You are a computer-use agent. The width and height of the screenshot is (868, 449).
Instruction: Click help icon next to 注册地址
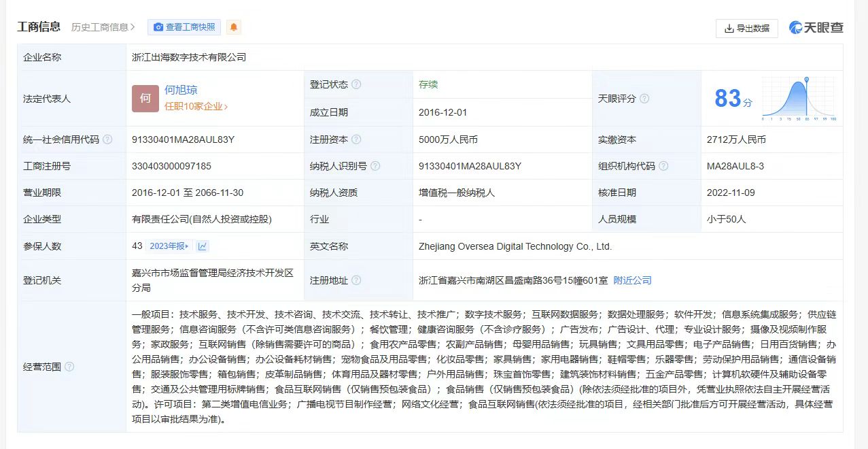tap(356, 280)
